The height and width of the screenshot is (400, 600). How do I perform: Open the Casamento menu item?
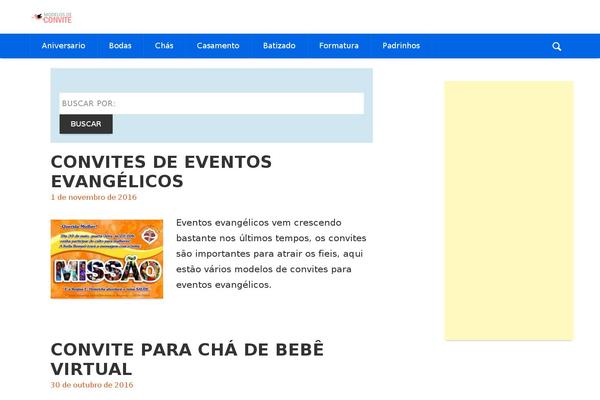coord(218,46)
